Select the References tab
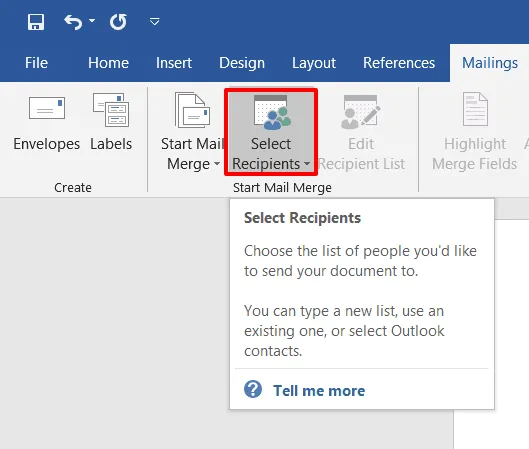Image resolution: width=529 pixels, height=449 pixels. [x=399, y=63]
